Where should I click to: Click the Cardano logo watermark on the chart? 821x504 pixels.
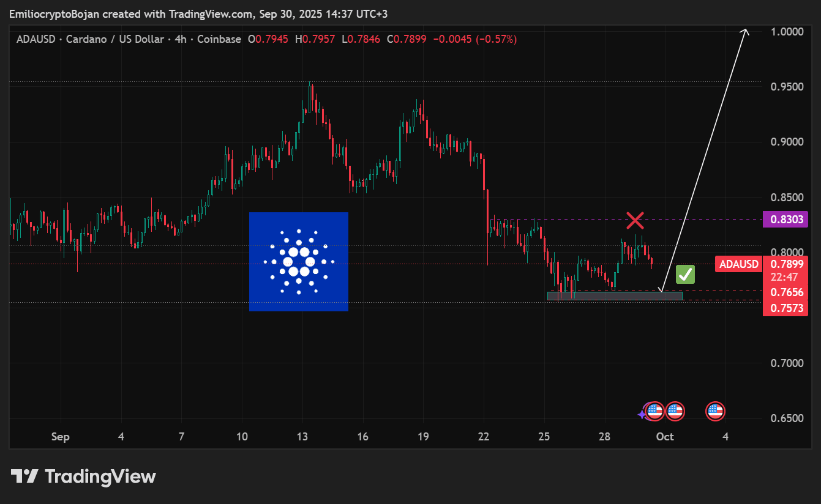[299, 262]
